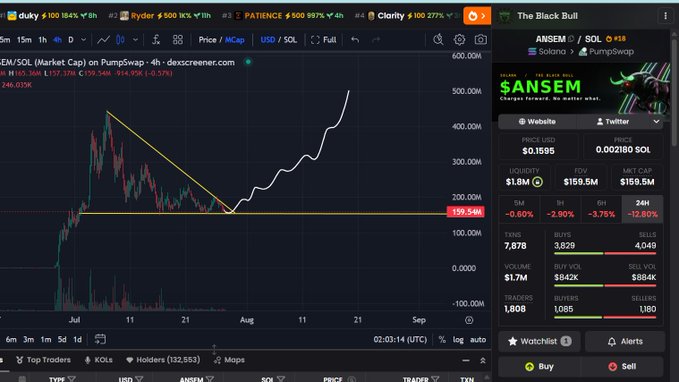Filter the USD column funnel icon
The height and width of the screenshot is (382, 679).
(139, 379)
